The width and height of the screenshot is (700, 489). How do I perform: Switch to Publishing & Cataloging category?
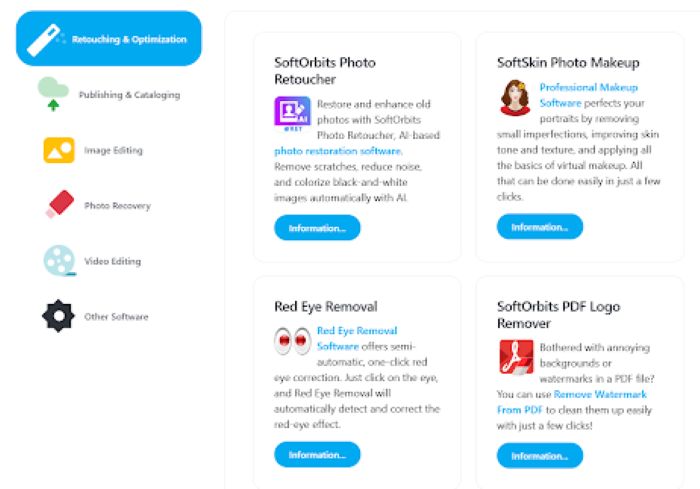[129, 95]
